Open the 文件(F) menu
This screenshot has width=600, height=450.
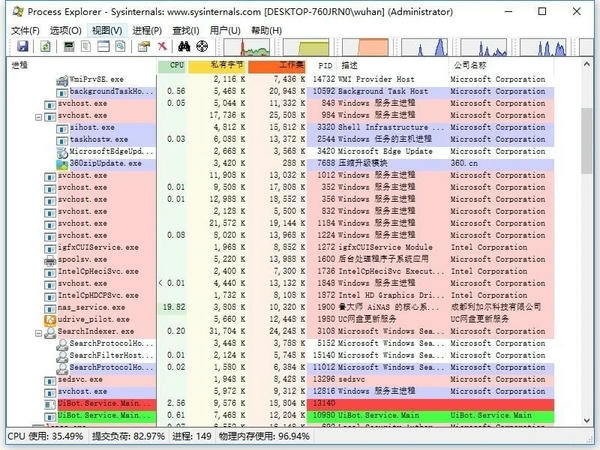(x=25, y=30)
